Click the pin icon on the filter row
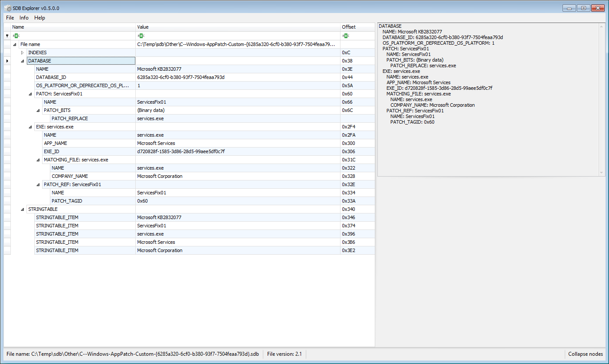The width and height of the screenshot is (609, 364). [x=7, y=36]
